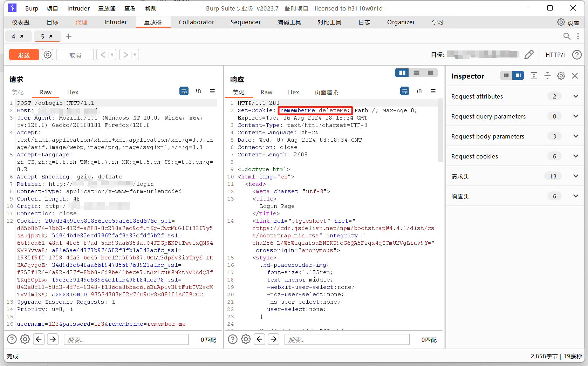Expand all Inspector sections icon
The width and height of the screenshot is (588, 366).
(x=534, y=76)
